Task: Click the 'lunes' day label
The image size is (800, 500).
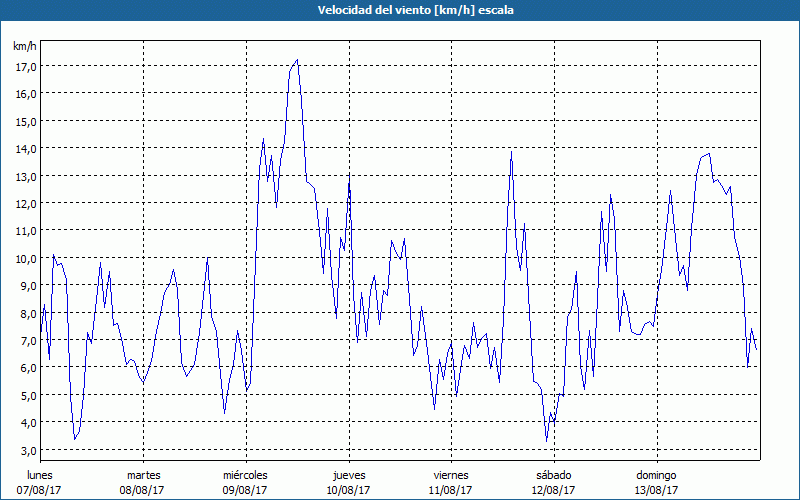Action: pos(40,475)
